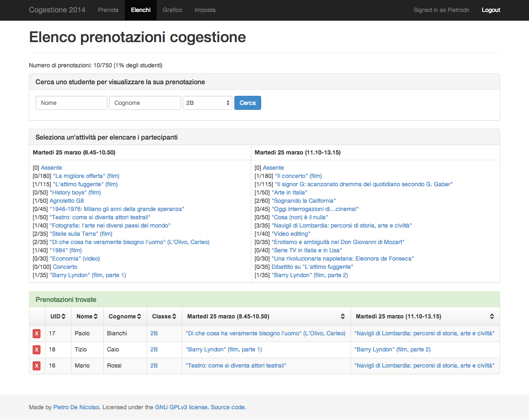Open "Navigli di Lombardia" link in Paolo's row
529x420 pixels.
[424, 333]
